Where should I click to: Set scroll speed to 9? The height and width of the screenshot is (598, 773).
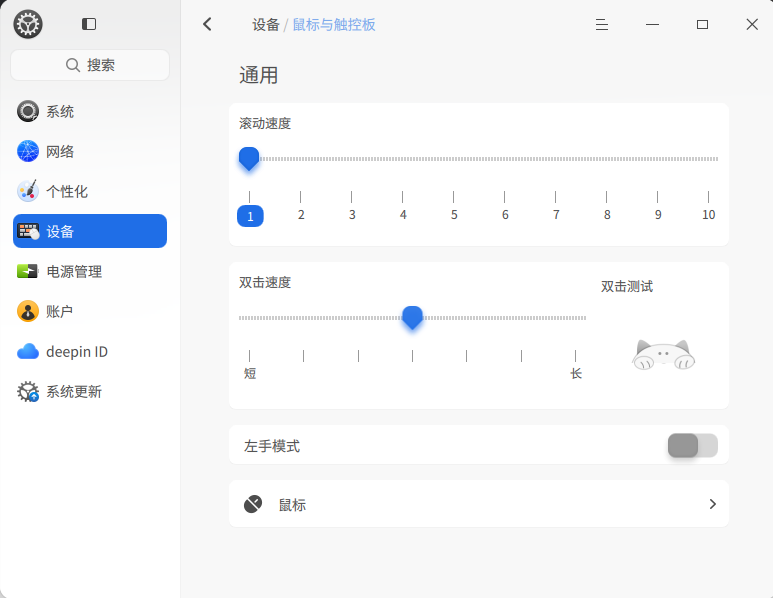click(x=658, y=214)
